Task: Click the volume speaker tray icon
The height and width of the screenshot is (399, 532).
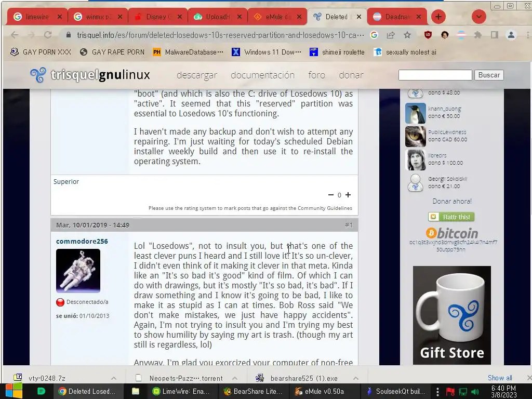Action: pos(475,392)
